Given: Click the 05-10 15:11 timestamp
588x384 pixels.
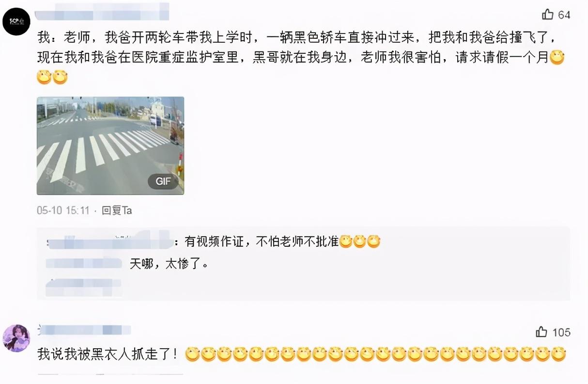Looking at the screenshot, I should click(63, 210).
